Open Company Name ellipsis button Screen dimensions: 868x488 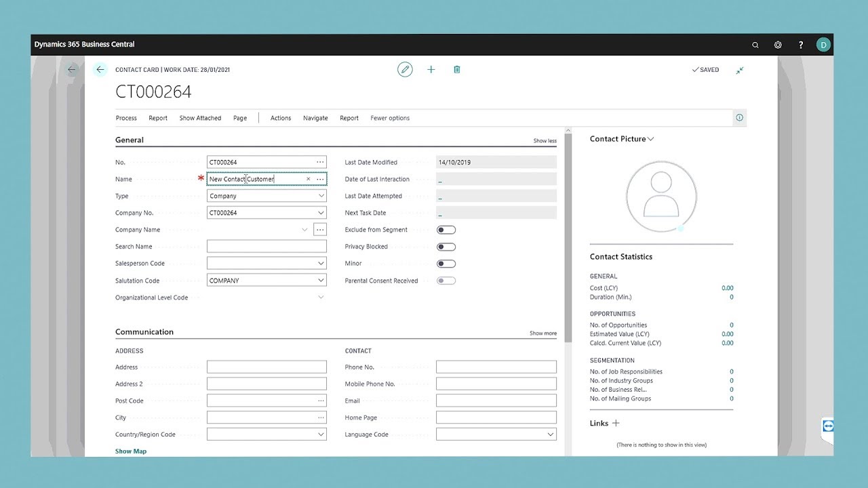click(320, 230)
